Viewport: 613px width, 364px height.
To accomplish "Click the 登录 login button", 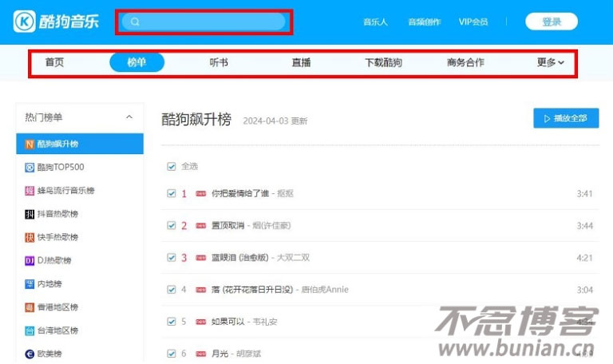I will pos(552,22).
